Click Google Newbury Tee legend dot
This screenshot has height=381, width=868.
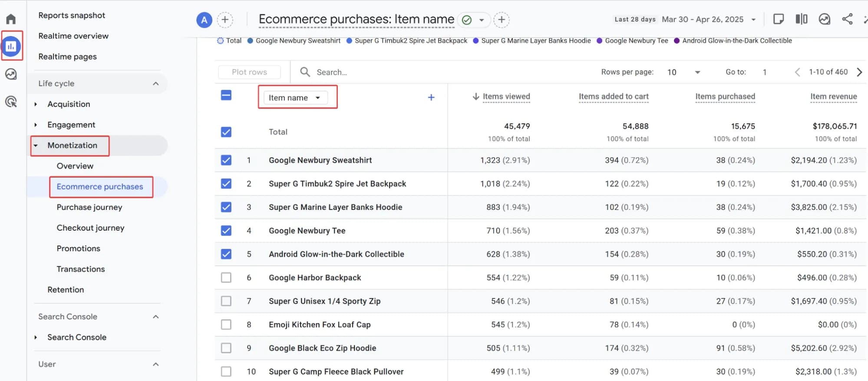pyautogui.click(x=599, y=41)
